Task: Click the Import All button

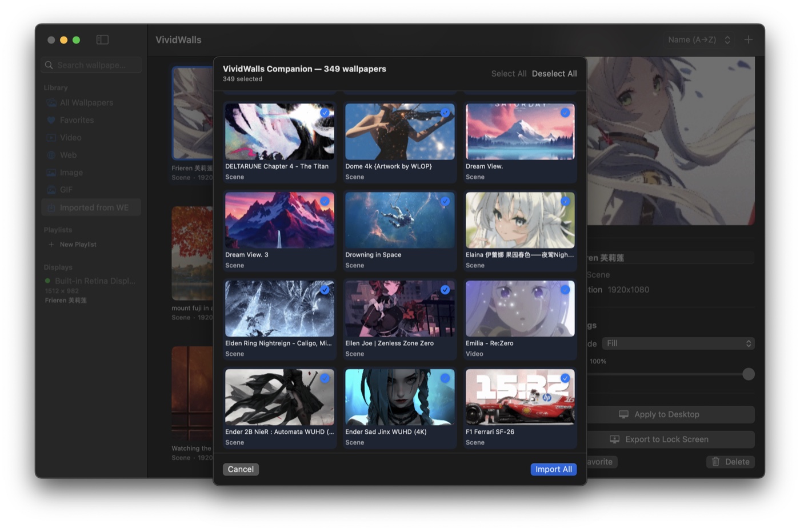Action: point(553,469)
